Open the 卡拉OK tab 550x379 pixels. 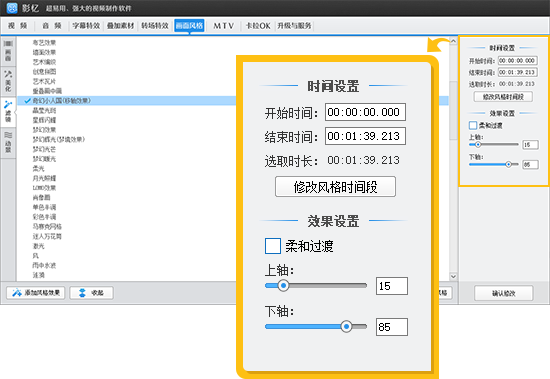pyautogui.click(x=258, y=26)
